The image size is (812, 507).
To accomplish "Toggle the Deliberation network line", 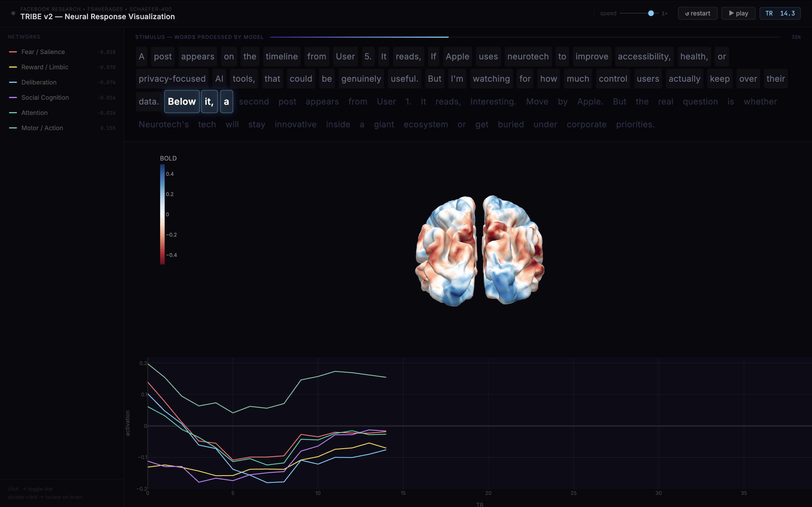I will (x=39, y=82).
